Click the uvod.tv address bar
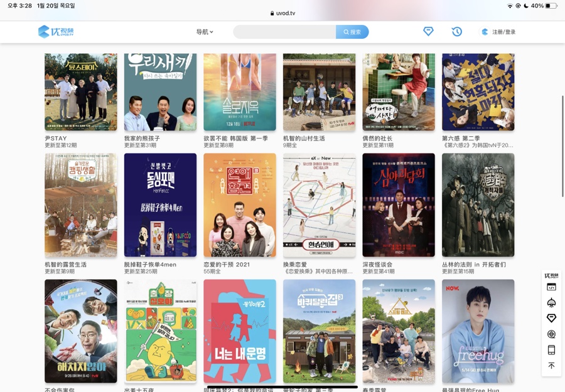565x392 pixels. pyautogui.click(x=282, y=13)
